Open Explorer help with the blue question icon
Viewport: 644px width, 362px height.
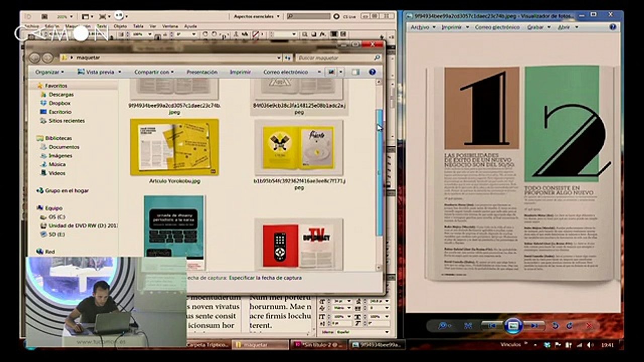tap(372, 72)
